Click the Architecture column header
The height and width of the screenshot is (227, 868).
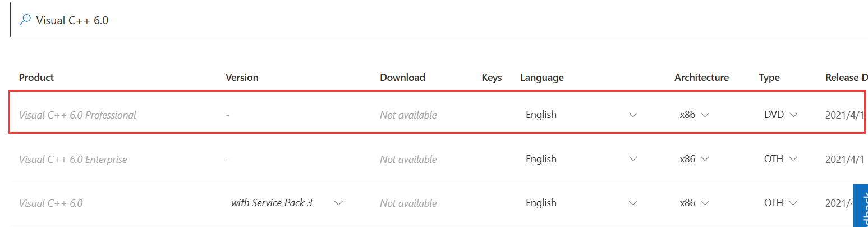[701, 78]
